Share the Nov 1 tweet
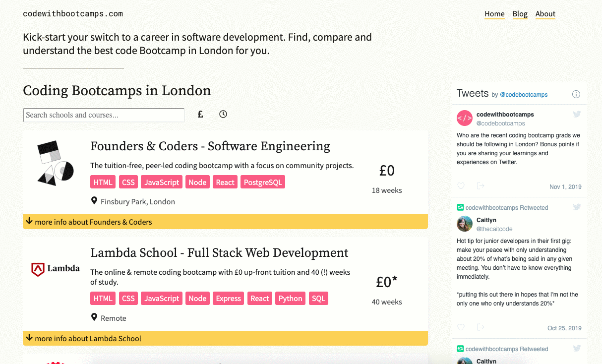 [480, 186]
